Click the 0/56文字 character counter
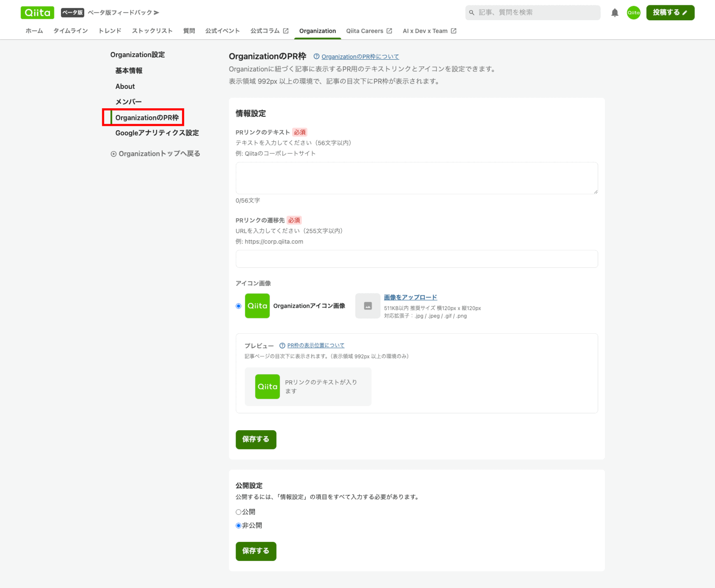Viewport: 715px width, 588px height. [248, 200]
